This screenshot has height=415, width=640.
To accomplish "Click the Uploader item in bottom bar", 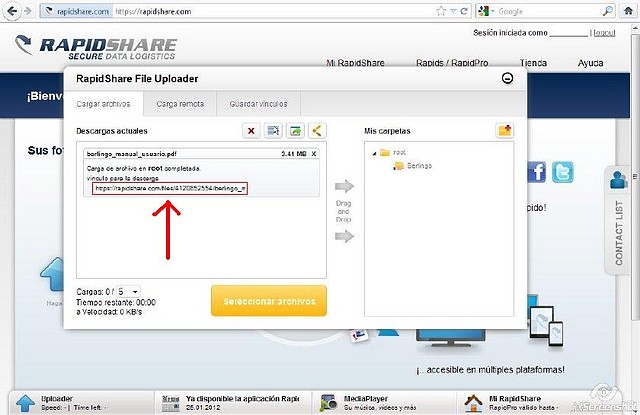I will (80, 403).
